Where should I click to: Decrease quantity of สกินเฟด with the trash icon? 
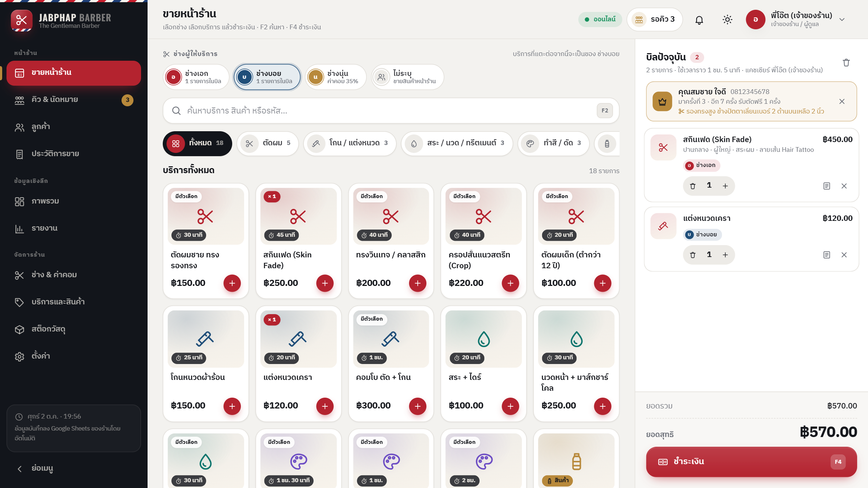pyautogui.click(x=693, y=186)
